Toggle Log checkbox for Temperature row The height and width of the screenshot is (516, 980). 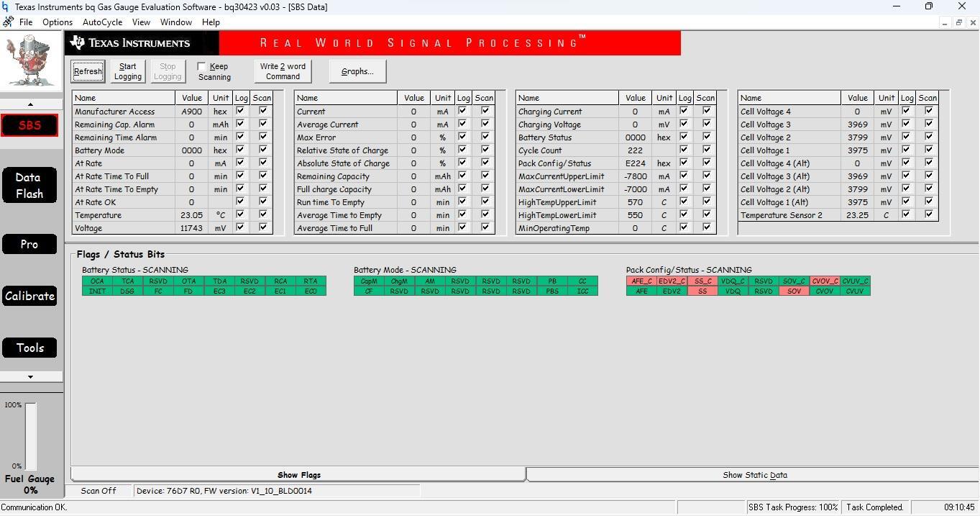[241, 214]
